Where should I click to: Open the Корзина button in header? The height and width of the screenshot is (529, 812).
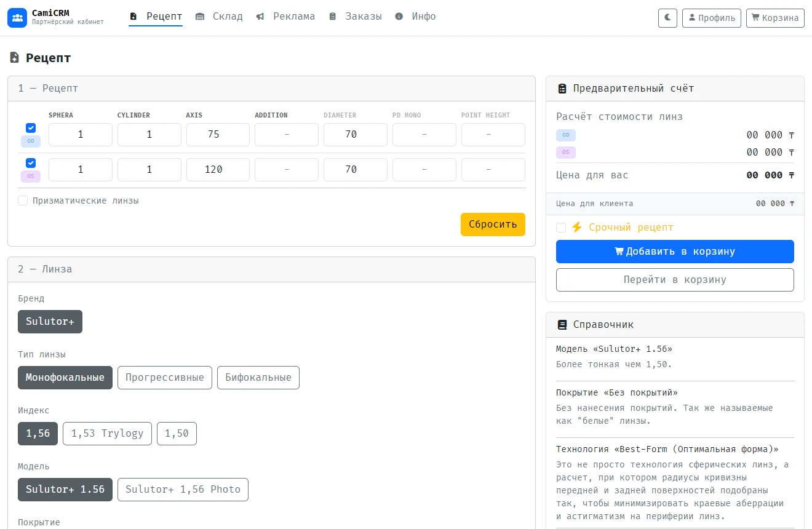point(775,18)
